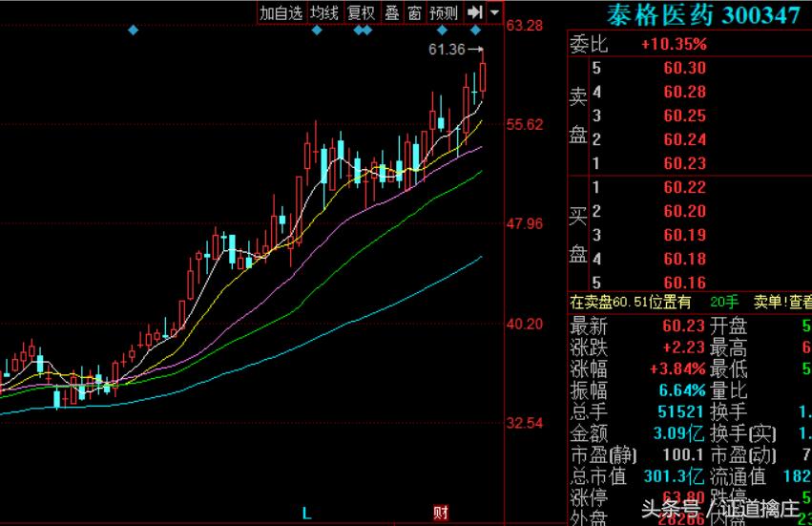Screen dimensions: 812x526
Task: Click the jump-to-end arrow icon
Action: click(475, 12)
